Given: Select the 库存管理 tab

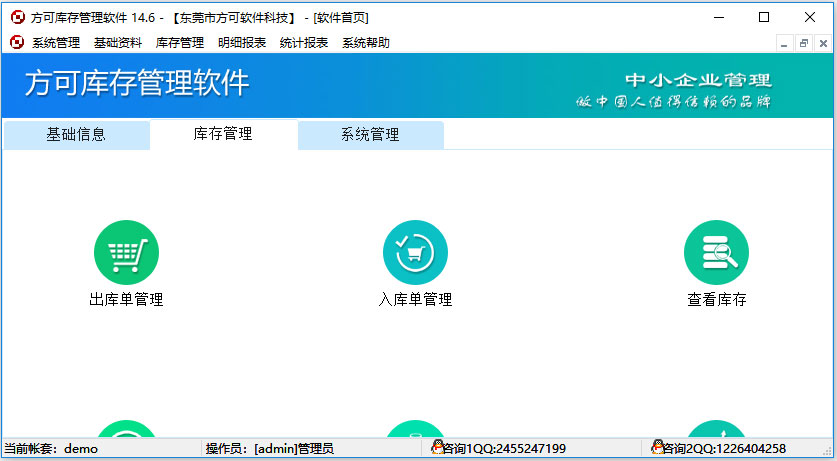Looking at the screenshot, I should coord(223,134).
